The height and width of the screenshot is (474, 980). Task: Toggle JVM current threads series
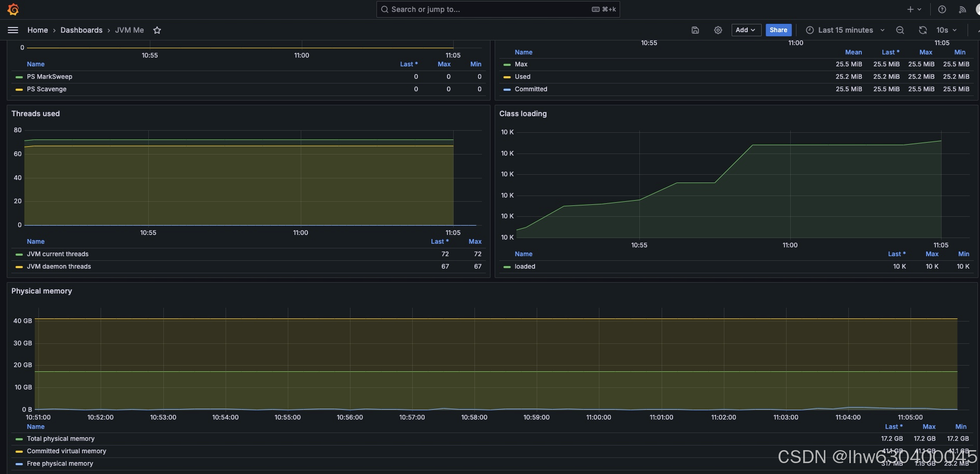click(x=58, y=254)
